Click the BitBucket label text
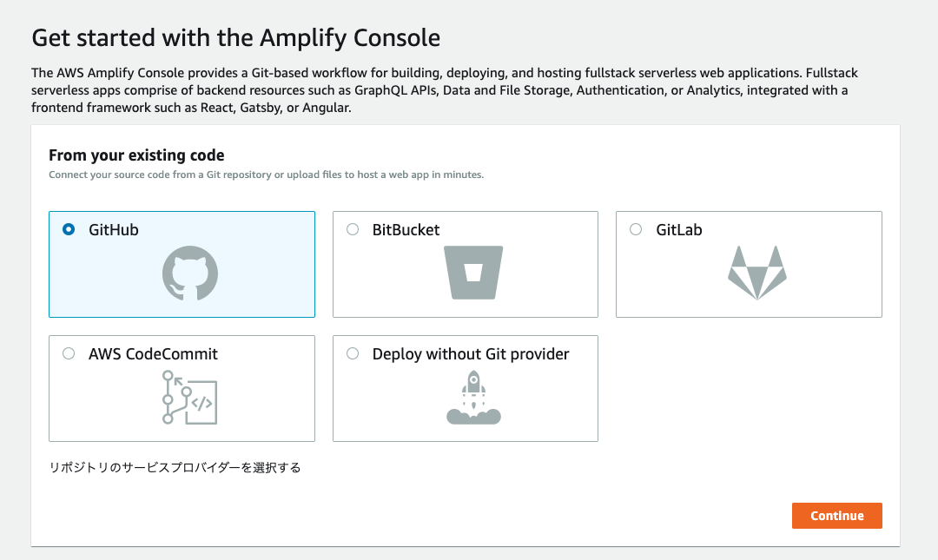This screenshot has height=560, width=938. tap(406, 230)
